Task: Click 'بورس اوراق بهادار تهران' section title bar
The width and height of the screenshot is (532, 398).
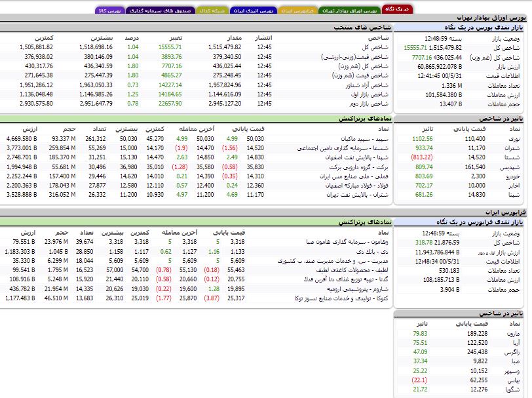Action: point(263,17)
